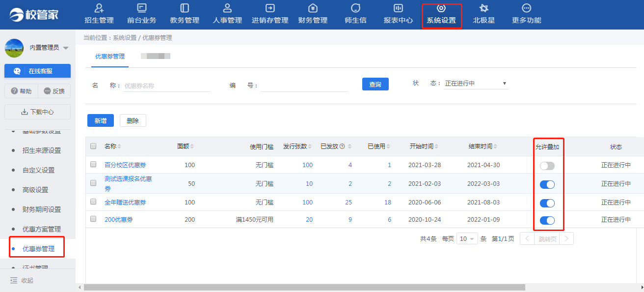Expand the 内置管理员 user menu arrow

66,48
